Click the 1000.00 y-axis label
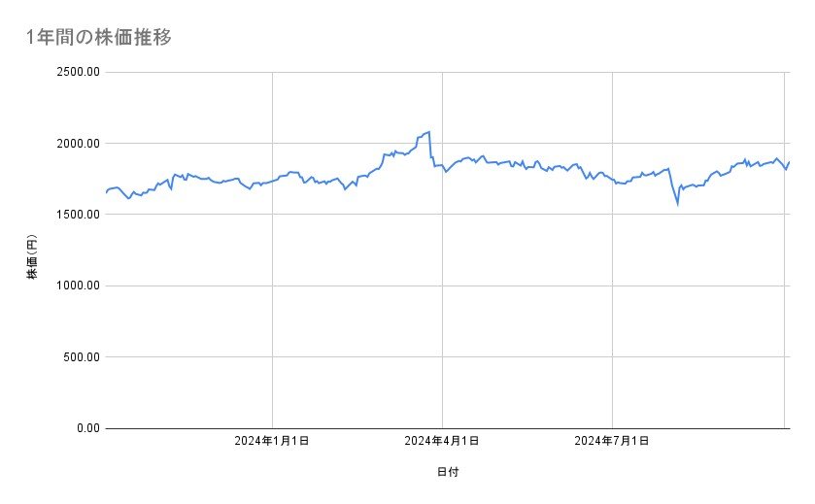Image resolution: width=815 pixels, height=504 pixels. coord(75,286)
